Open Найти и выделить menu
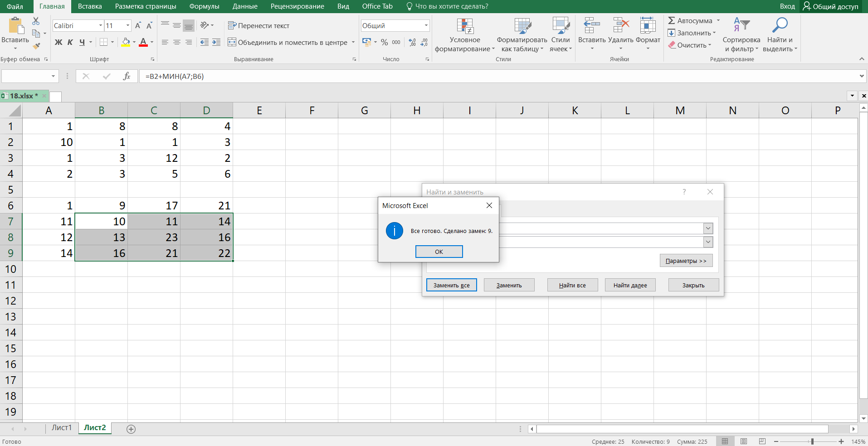The width and height of the screenshot is (868, 446). 780,35
